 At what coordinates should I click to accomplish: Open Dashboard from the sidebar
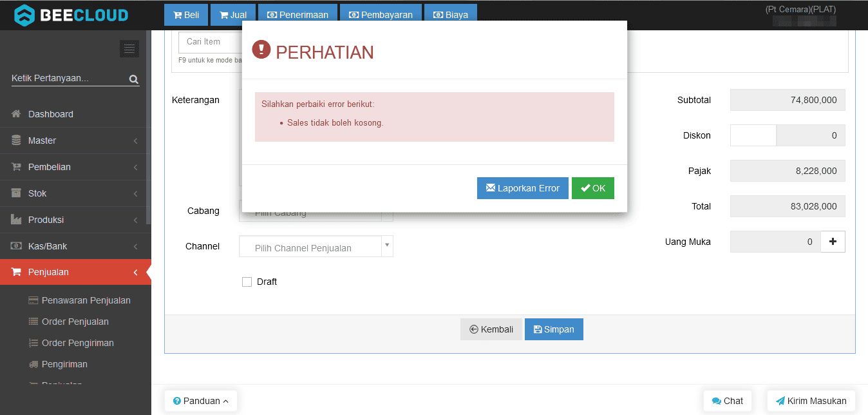click(50, 114)
